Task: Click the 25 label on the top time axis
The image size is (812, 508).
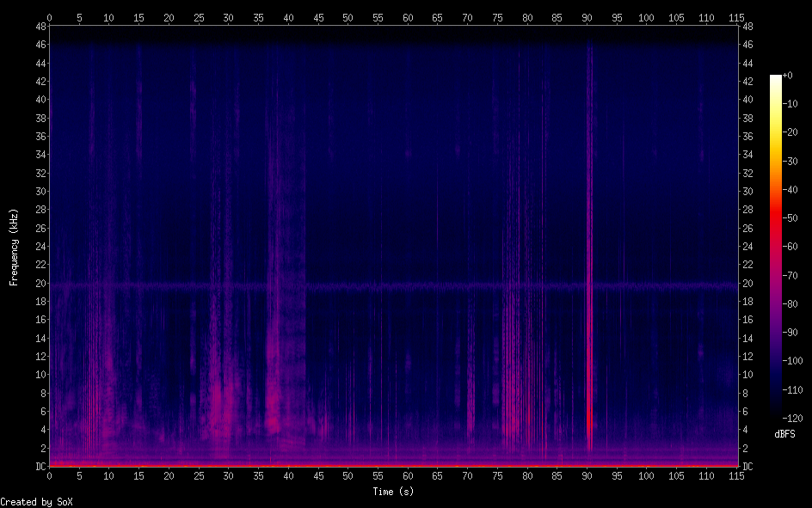Action: pyautogui.click(x=199, y=16)
